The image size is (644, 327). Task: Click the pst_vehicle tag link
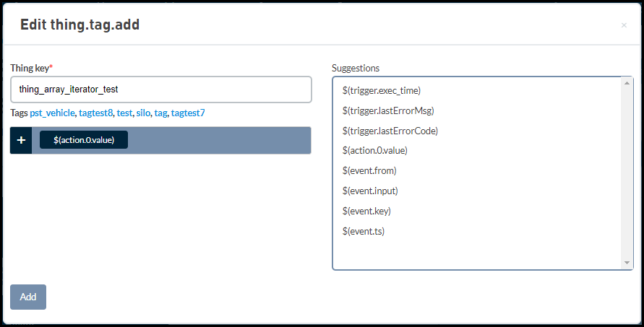pyautogui.click(x=52, y=113)
